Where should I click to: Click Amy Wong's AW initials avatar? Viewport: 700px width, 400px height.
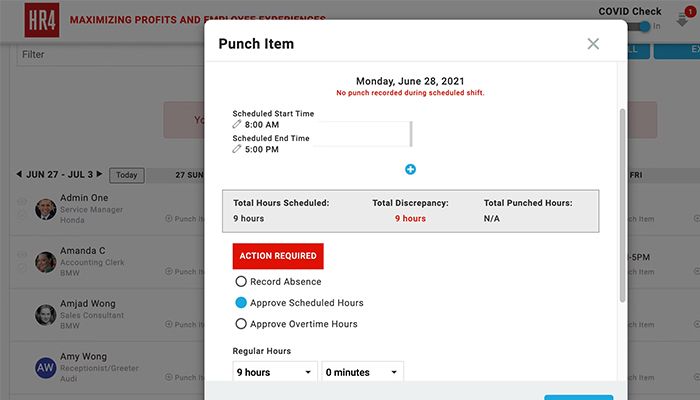pyautogui.click(x=45, y=368)
